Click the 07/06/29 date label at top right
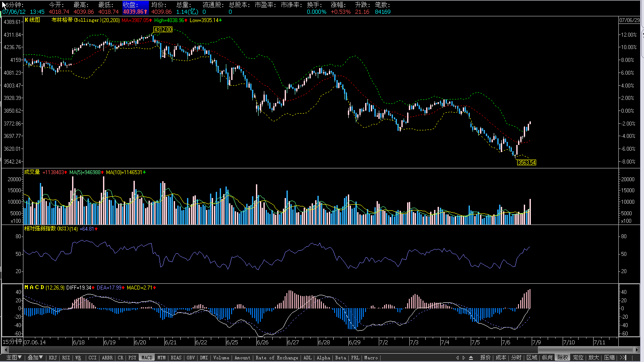The height and width of the screenshot is (362, 644). (629, 20)
